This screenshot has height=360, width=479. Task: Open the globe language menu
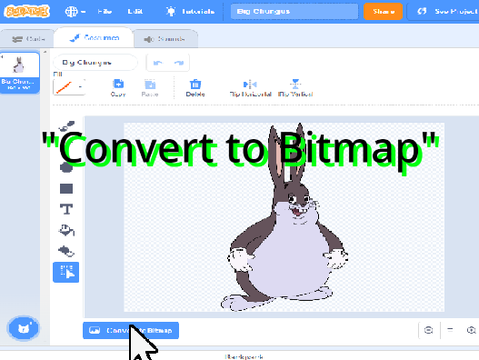pos(75,12)
